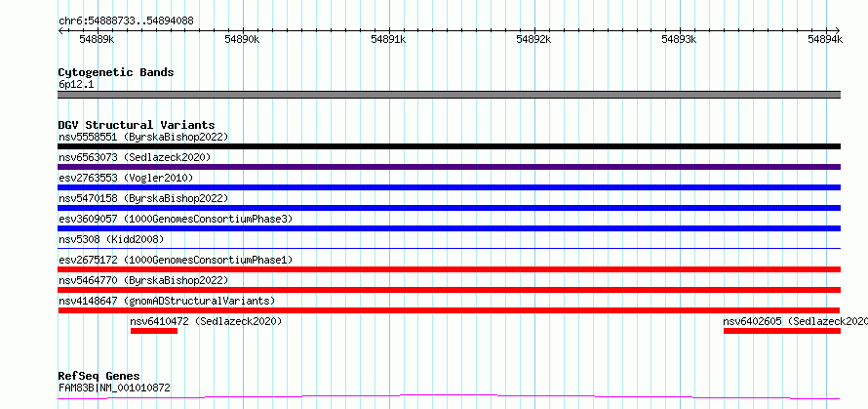Viewport: 868px width, 409px height.
Task: Select the gray 6p12.1 cytogenetic band bar
Action: click(449, 95)
